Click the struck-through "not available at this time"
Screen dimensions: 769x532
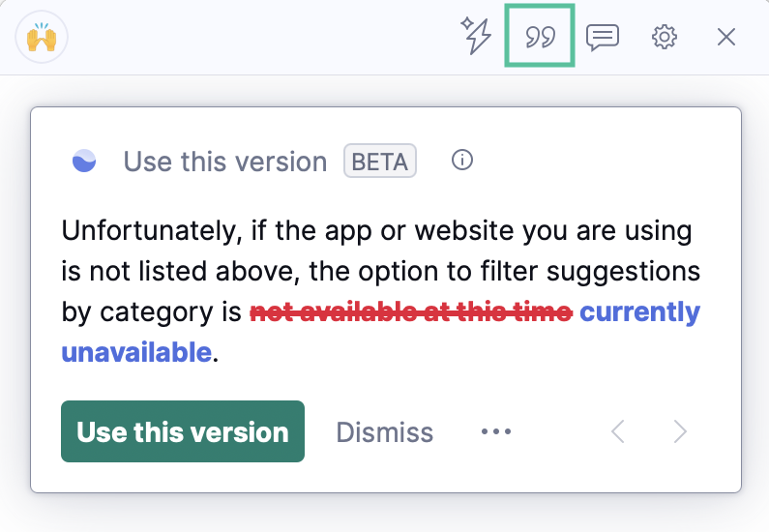(x=411, y=312)
